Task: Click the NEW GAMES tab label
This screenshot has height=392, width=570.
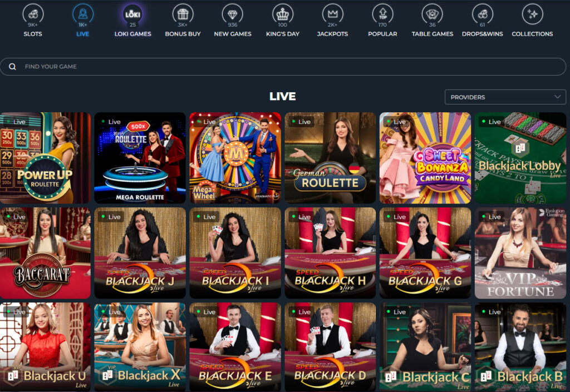Action: pos(233,34)
